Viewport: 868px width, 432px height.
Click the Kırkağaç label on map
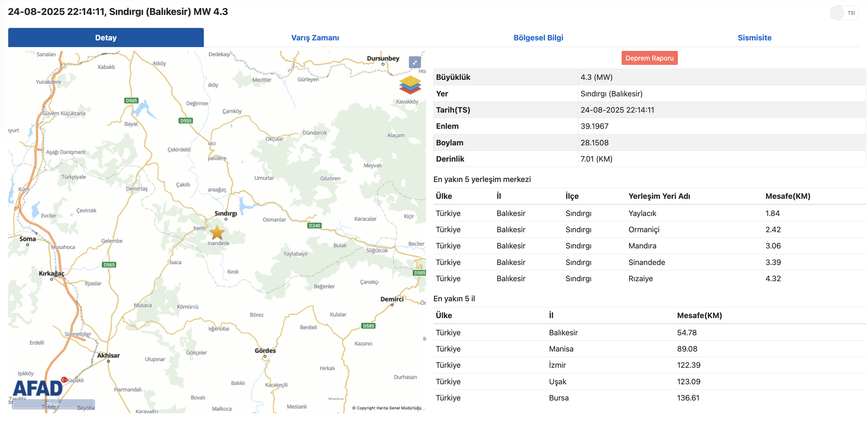tap(51, 274)
